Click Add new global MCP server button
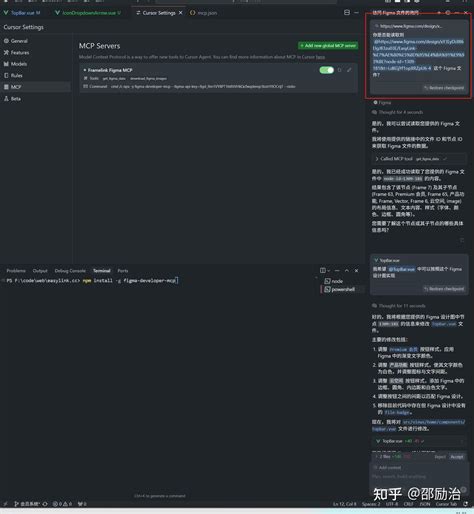This screenshot has height=514, width=474. coord(328,46)
